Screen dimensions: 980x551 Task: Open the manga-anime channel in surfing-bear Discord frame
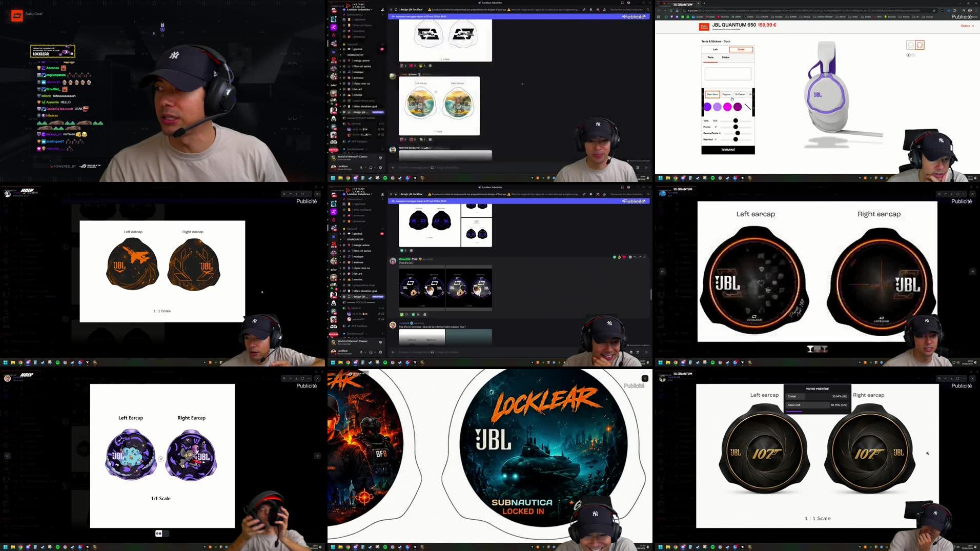(x=361, y=60)
